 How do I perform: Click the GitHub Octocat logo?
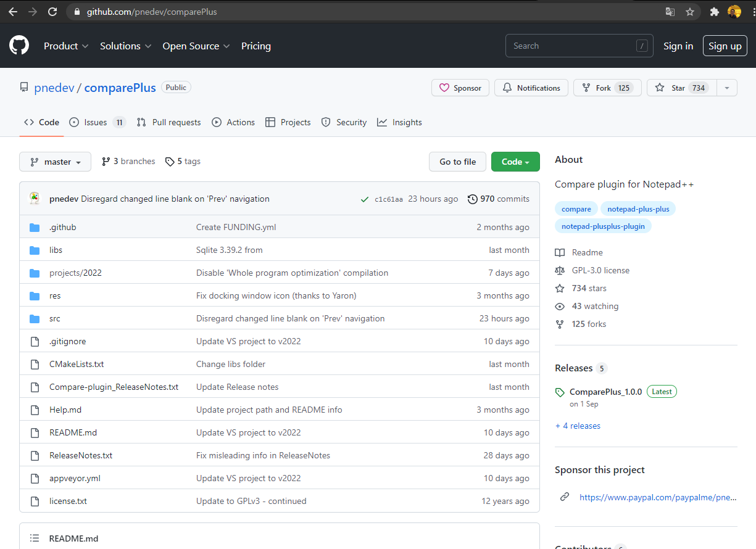(19, 46)
